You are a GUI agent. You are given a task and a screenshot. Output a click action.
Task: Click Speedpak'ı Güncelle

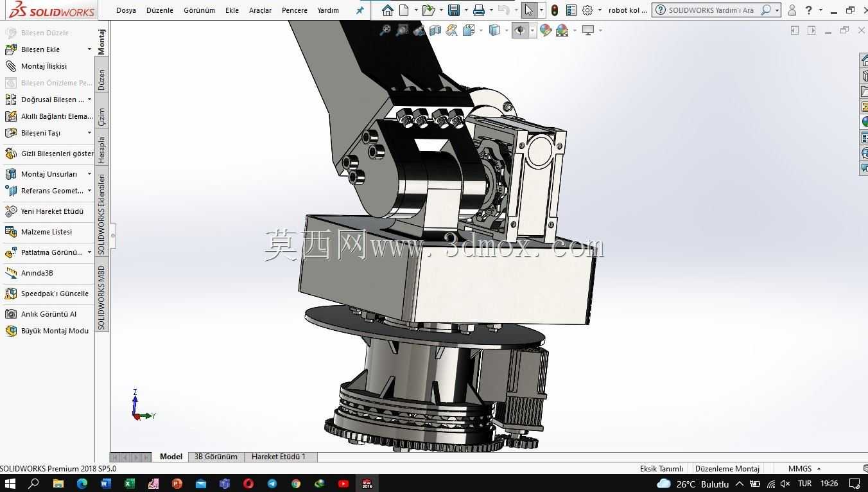pos(55,294)
